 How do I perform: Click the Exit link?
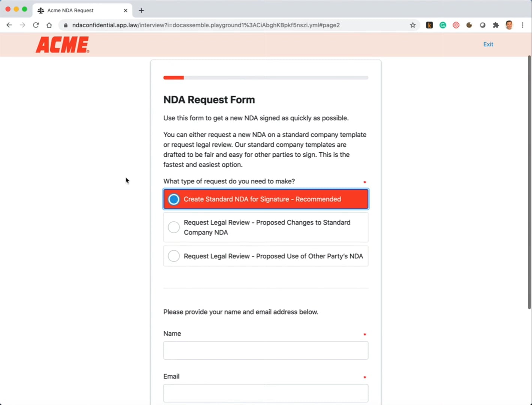[488, 44]
